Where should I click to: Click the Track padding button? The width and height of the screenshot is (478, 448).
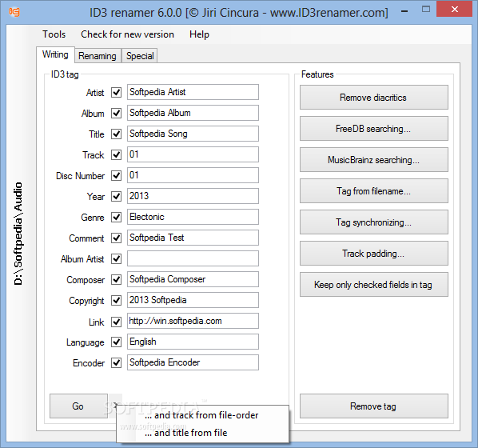374,254
